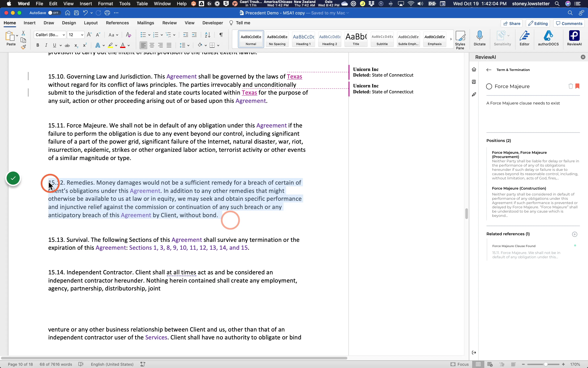Click the text highlight color swatch
Viewport: 588px width, 368px height.
110,45
